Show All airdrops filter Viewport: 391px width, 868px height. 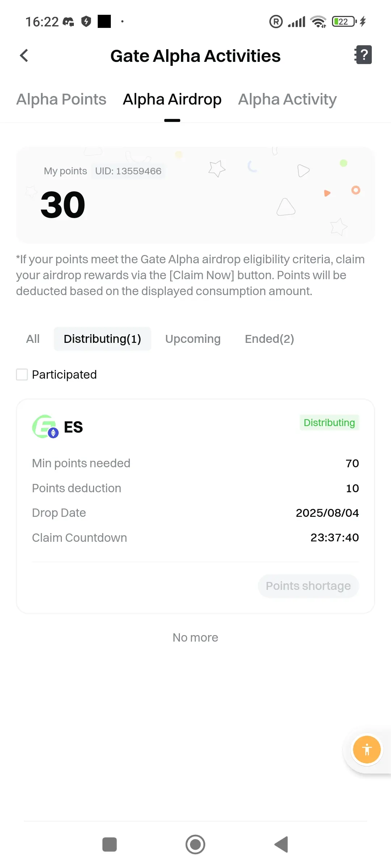33,339
